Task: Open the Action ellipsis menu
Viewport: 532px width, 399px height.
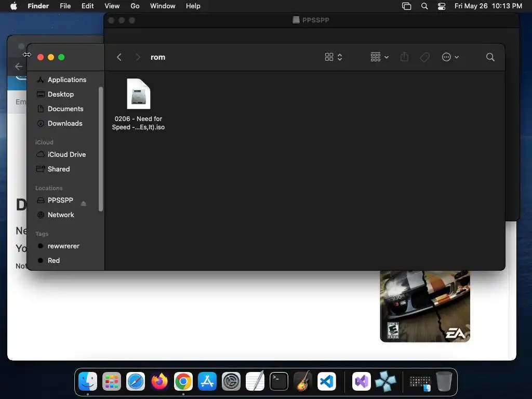Action: coord(450,57)
